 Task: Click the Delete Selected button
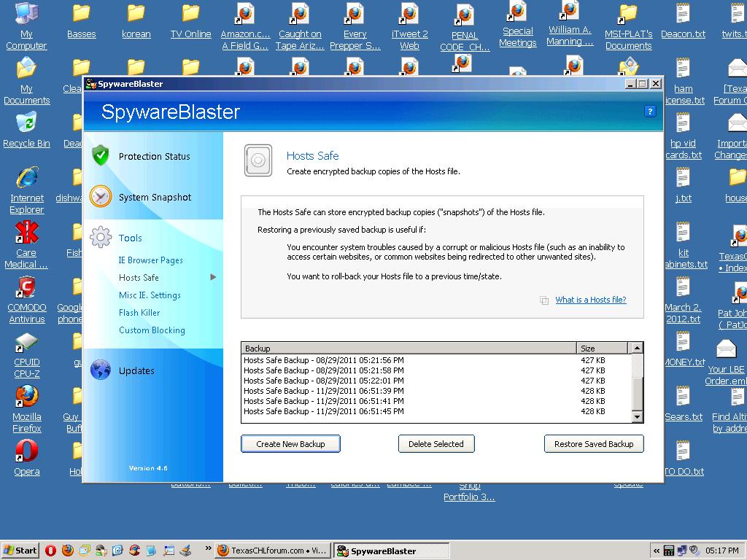coord(436,444)
